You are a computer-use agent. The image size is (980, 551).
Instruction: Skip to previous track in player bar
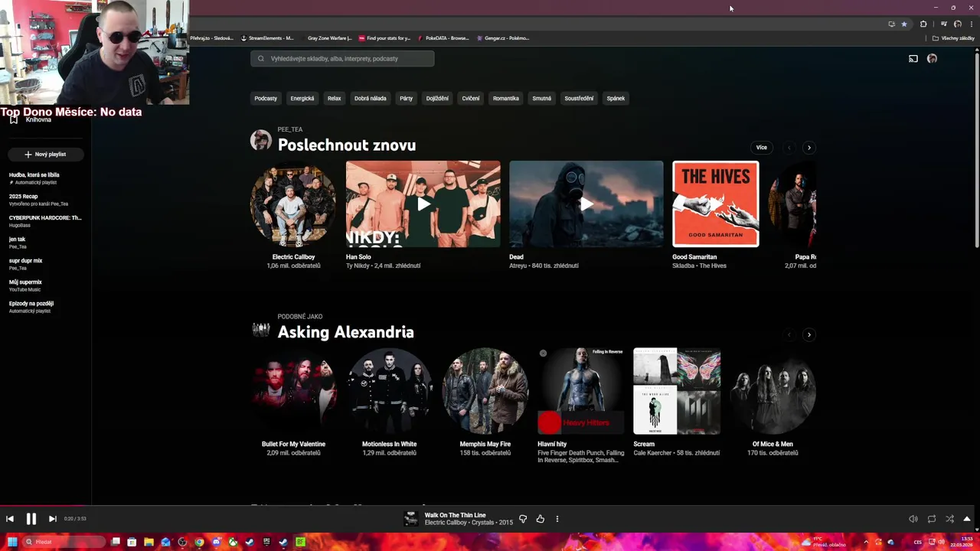coord(10,519)
